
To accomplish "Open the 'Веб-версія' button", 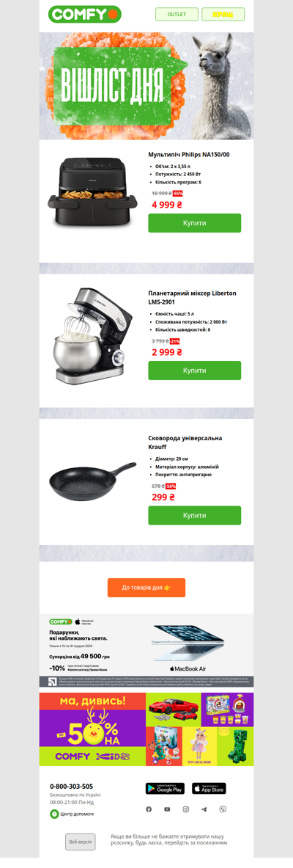I will [80, 842].
